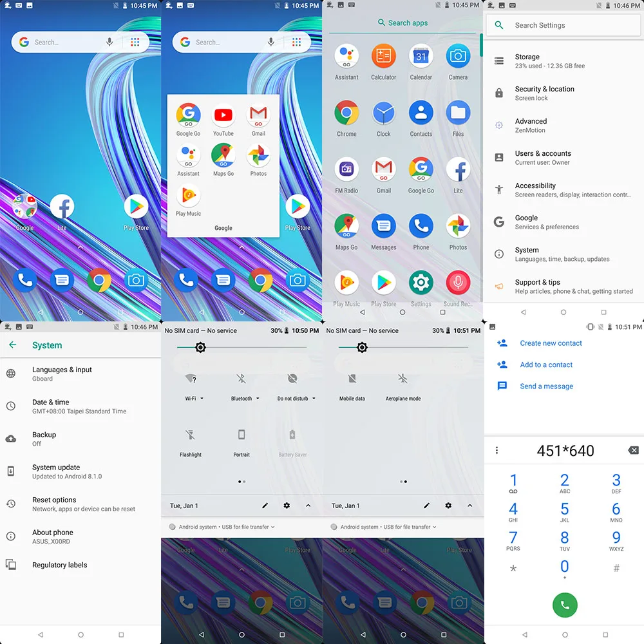
Task: Toggle the Wi-Fi quick settings tile
Action: point(191,378)
